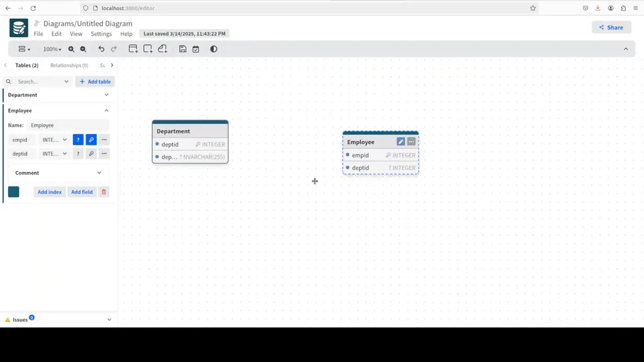Add a new table from toolbar icon
Screen dimensions: 644x362
click(133, 49)
